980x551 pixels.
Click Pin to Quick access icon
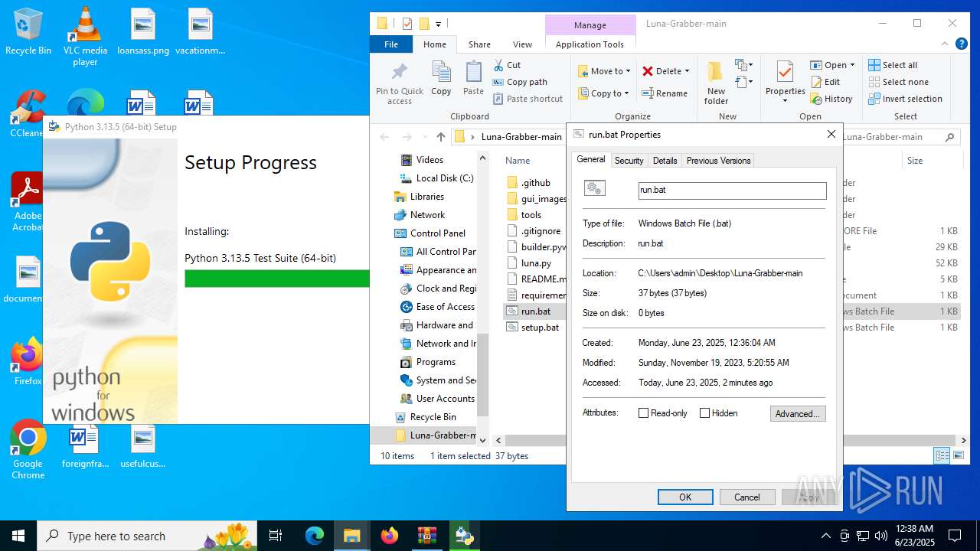[x=399, y=83]
